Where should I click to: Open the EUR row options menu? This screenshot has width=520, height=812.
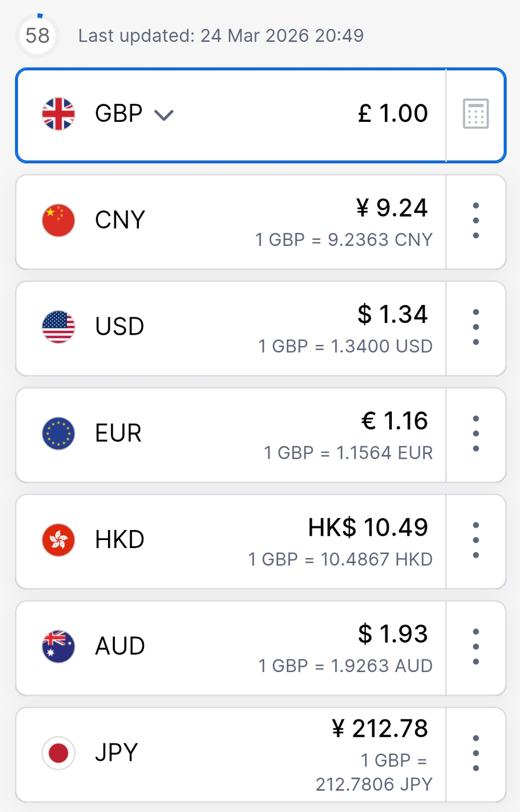(x=475, y=434)
